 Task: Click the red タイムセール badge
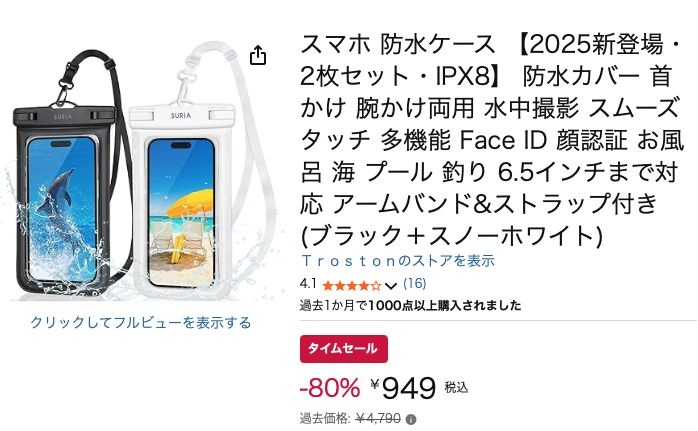pyautogui.click(x=343, y=348)
